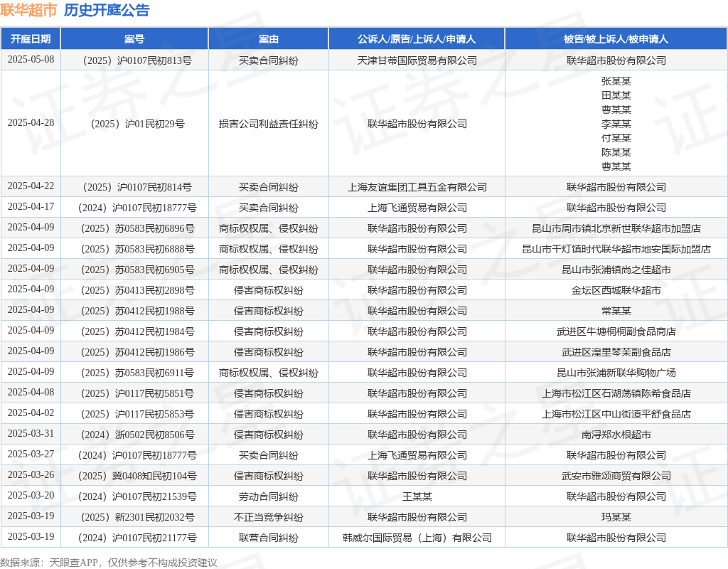Image resolution: width=728 pixels, height=569 pixels.
Task: Click date cell 2025-04-08
Action: point(31,393)
